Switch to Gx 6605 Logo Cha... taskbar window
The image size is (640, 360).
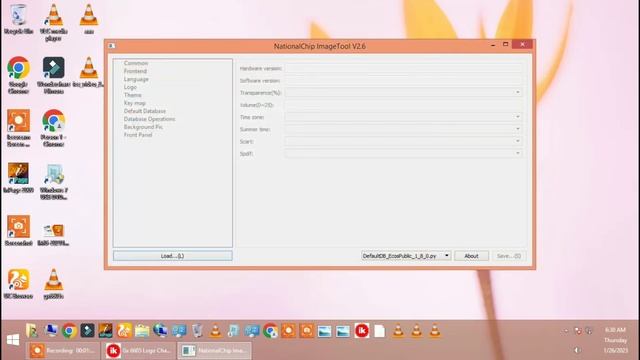tap(139, 351)
